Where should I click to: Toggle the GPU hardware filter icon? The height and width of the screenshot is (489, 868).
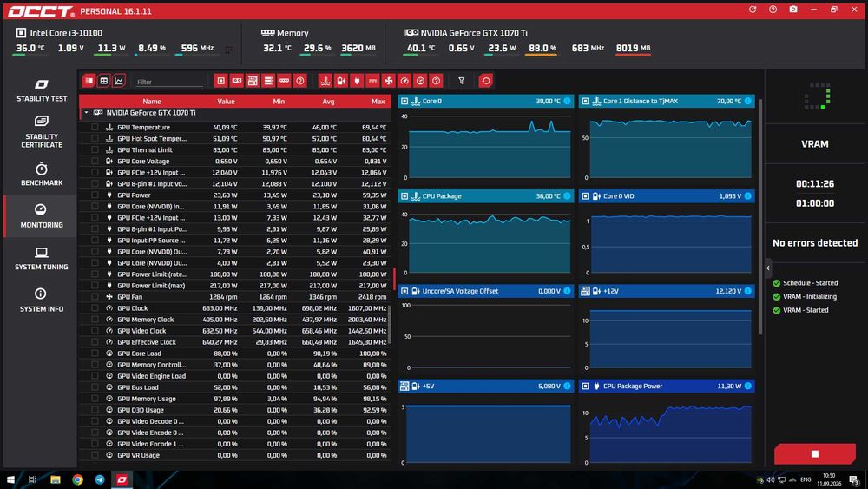click(237, 81)
